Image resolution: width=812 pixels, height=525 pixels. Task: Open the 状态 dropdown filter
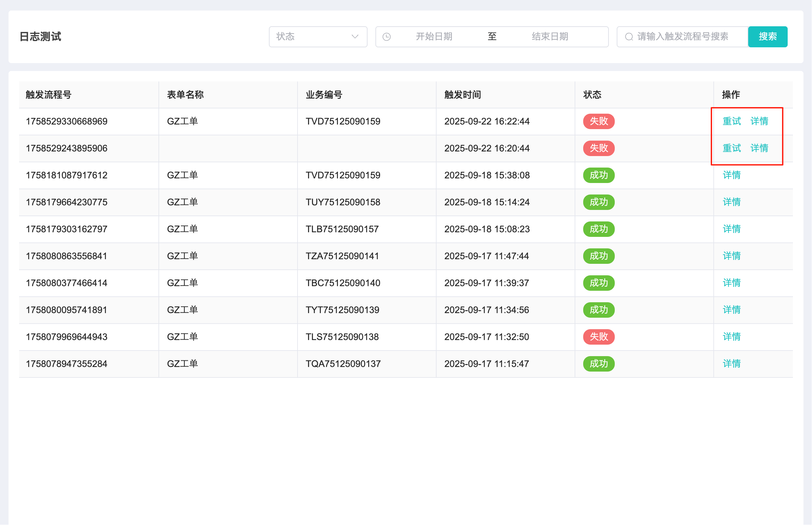[318, 36]
